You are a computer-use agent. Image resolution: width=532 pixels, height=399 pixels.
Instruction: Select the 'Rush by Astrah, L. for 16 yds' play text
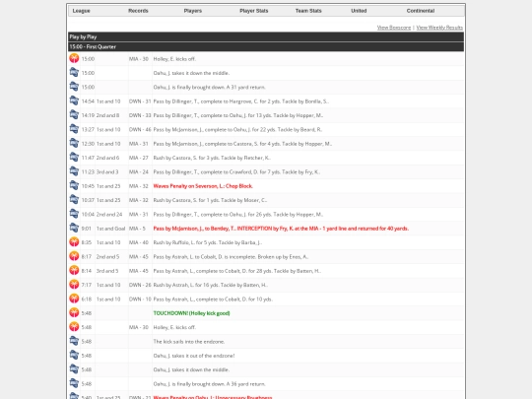tap(211, 285)
